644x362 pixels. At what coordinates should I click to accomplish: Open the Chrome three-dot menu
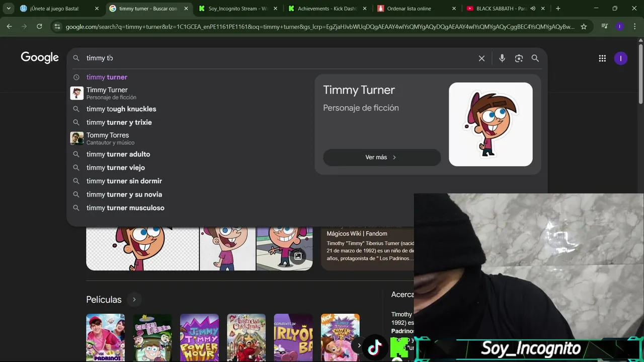(634, 27)
